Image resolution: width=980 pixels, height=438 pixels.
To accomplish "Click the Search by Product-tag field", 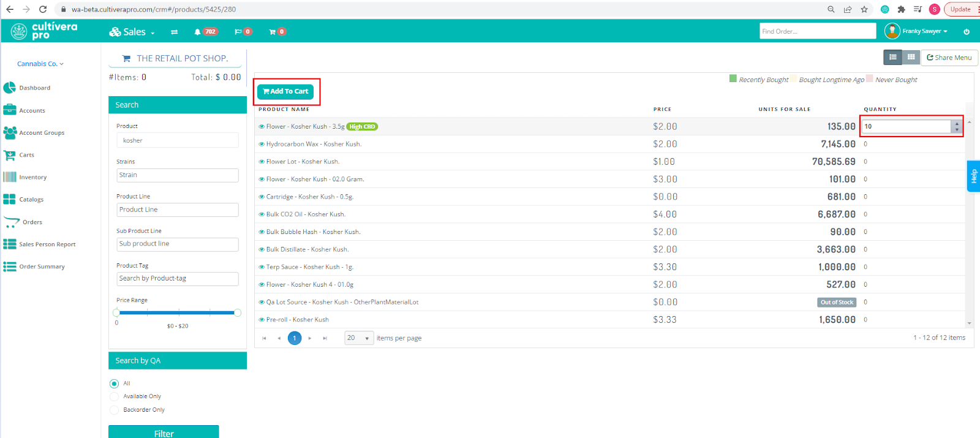I will (x=178, y=279).
